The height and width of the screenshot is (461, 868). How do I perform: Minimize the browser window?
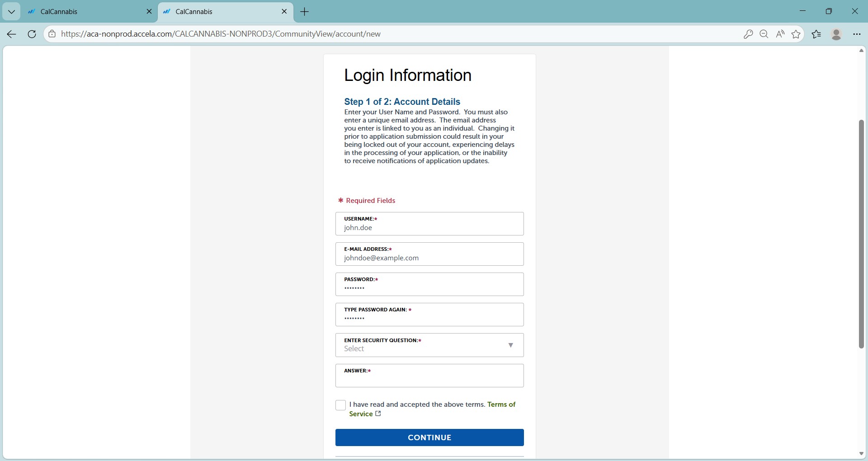coord(803,11)
